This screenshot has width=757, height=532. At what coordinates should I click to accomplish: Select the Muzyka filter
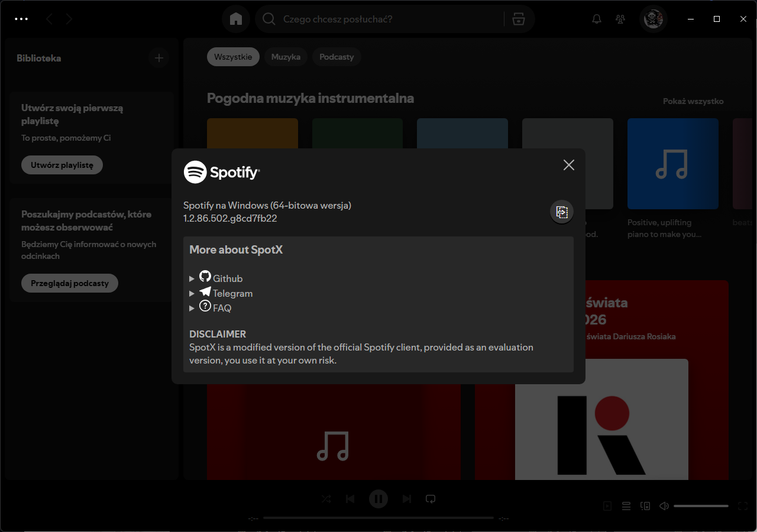286,57
